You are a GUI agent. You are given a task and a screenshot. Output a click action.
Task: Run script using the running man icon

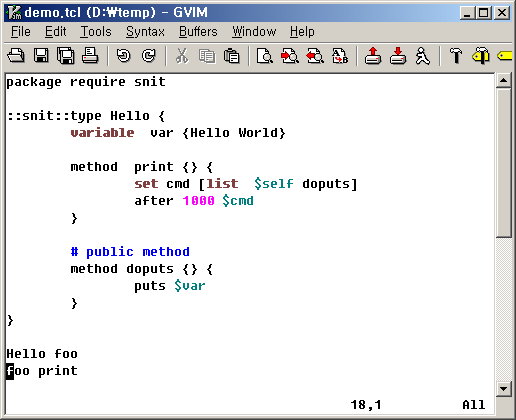423,55
